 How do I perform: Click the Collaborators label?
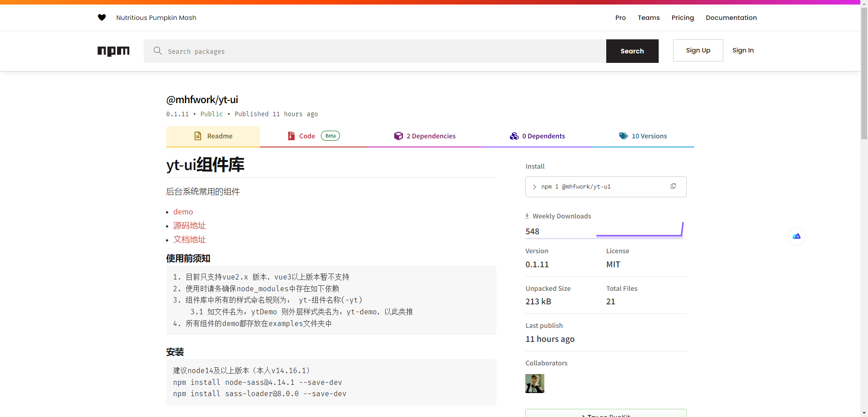click(x=546, y=363)
